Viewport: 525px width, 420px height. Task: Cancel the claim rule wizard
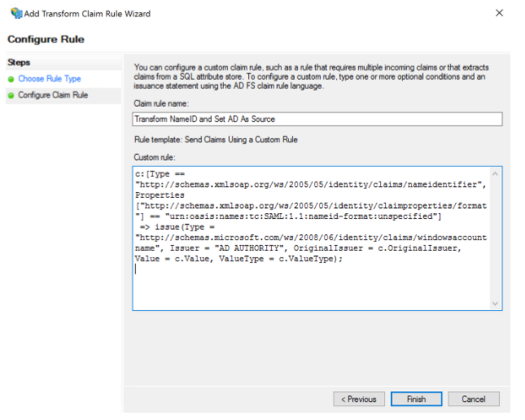[x=473, y=399]
